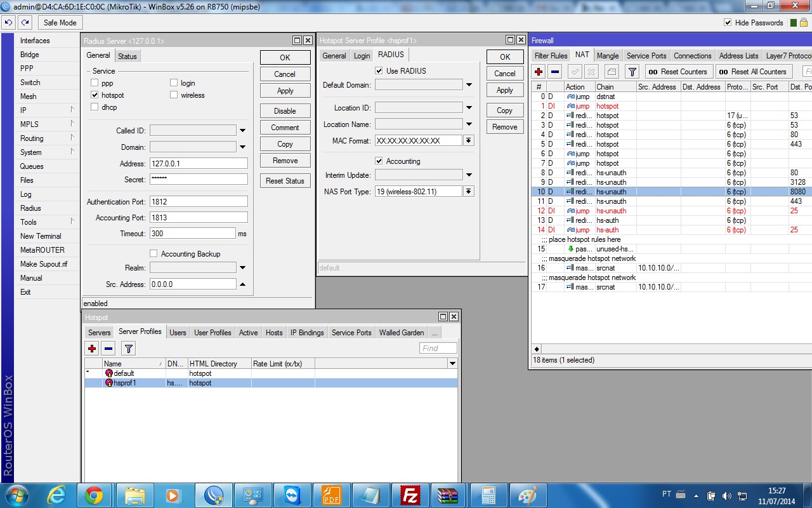The image size is (812, 508).
Task: Uncheck the Use RADIUS checkbox
Action: tap(379, 71)
